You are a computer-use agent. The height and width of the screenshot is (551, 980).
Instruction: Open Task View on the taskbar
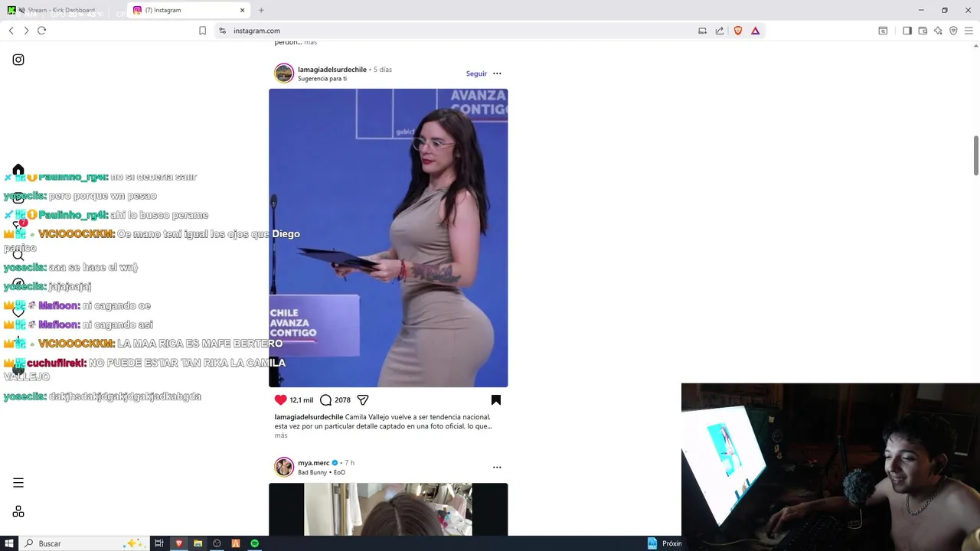point(159,543)
